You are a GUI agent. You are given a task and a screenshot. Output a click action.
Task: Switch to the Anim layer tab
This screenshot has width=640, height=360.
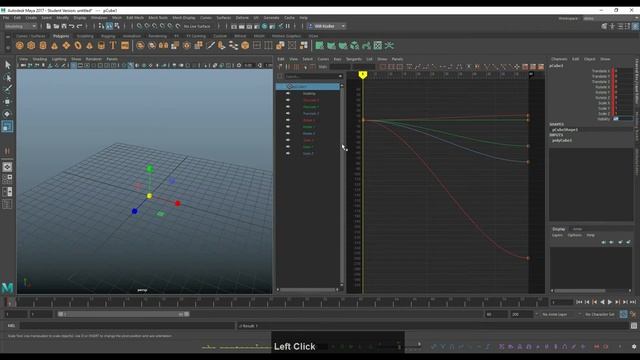(x=577, y=229)
